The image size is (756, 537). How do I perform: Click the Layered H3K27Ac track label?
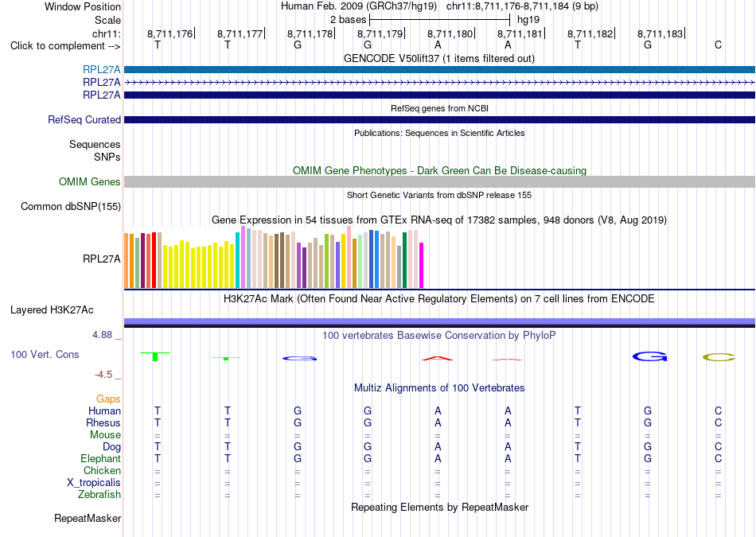pyautogui.click(x=52, y=310)
